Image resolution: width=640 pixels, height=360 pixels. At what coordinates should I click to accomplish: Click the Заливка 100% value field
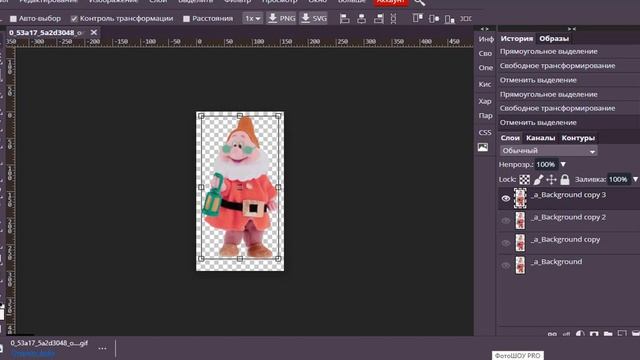tap(618, 179)
